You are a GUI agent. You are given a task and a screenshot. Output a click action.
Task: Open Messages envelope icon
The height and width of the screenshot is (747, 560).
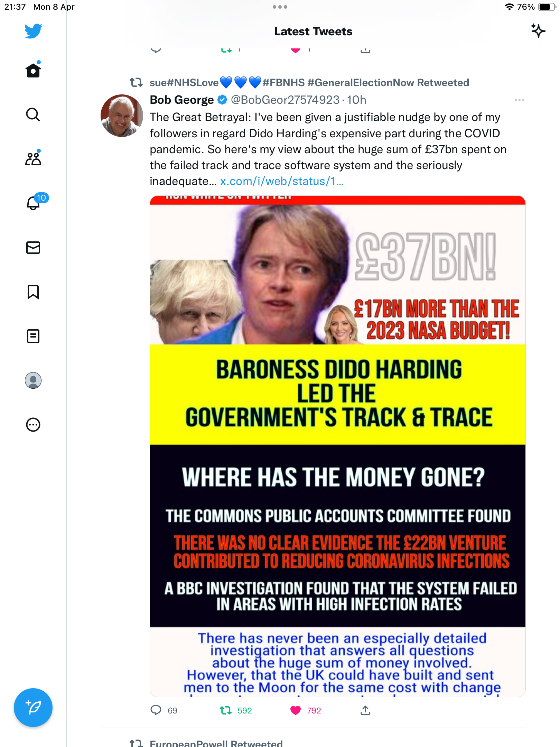tap(33, 248)
